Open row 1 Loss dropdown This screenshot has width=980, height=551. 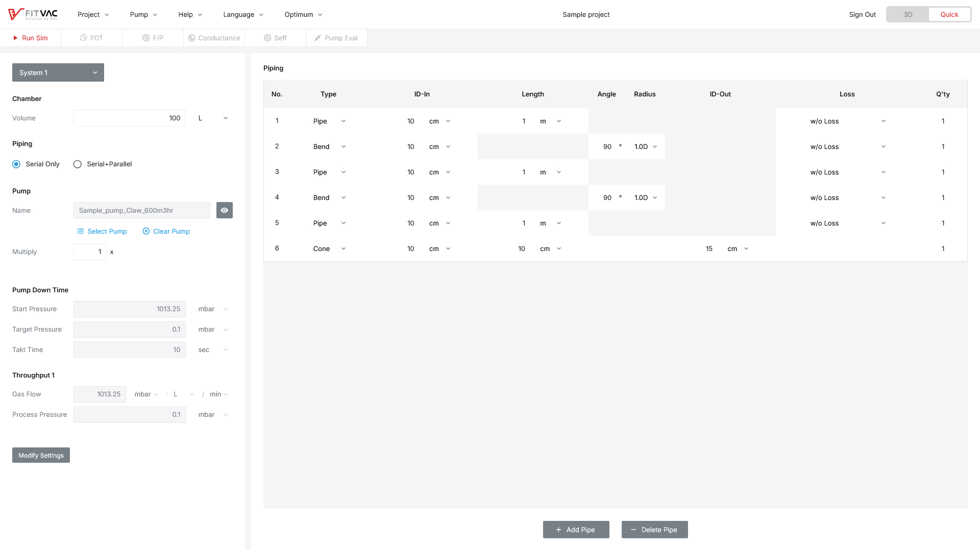[x=847, y=121]
